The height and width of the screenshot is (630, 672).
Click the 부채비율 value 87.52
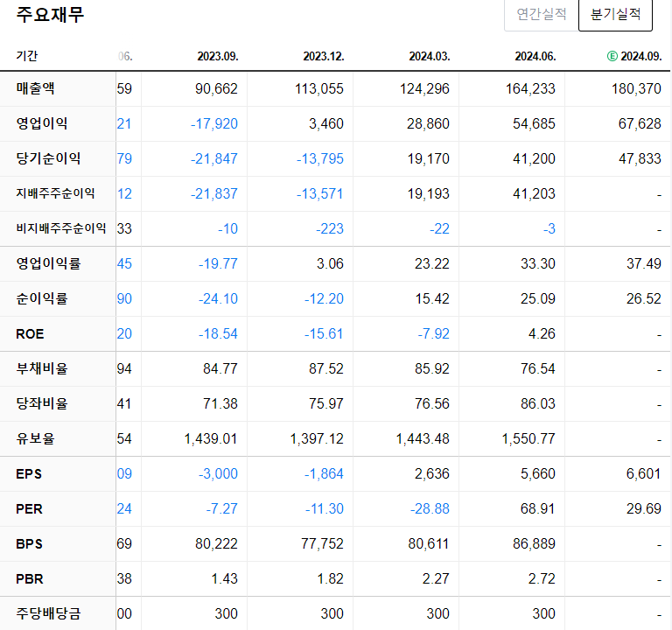[326, 368]
